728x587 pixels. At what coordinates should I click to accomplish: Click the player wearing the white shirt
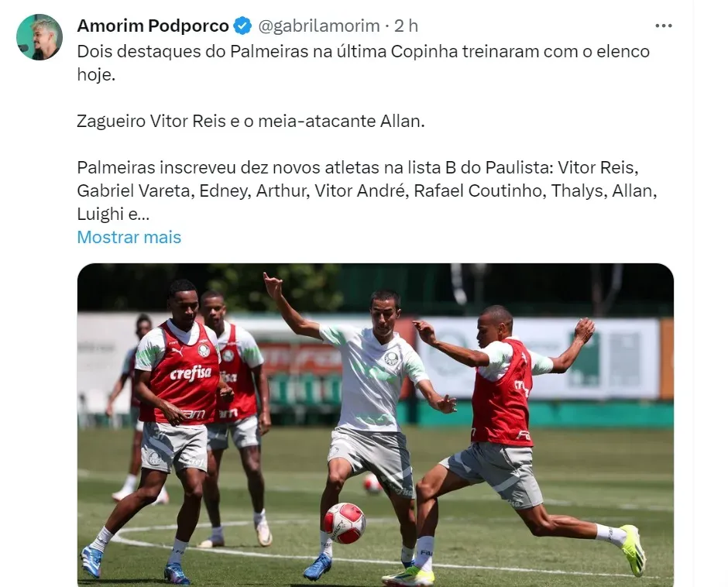[x=367, y=418]
